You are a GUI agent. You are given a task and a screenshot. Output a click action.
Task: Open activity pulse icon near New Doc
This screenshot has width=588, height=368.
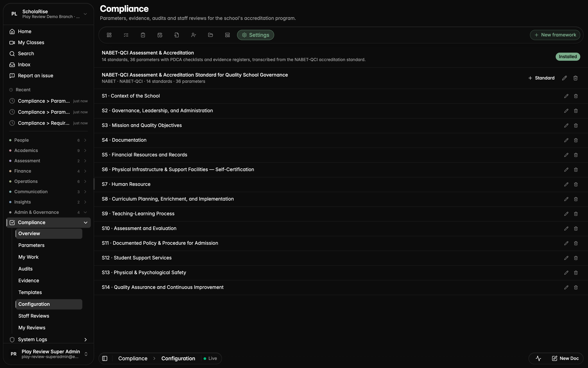[x=538, y=358]
